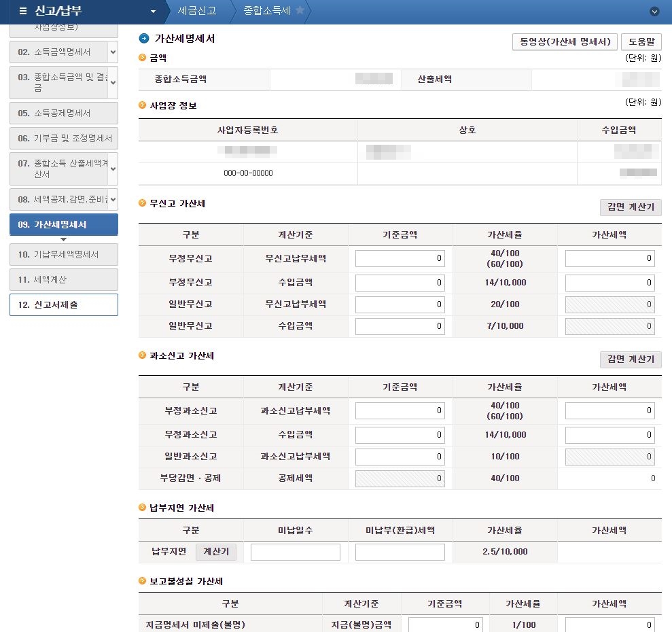Click the 무신고 가산세 section heading
The image size is (672, 632).
click(177, 204)
